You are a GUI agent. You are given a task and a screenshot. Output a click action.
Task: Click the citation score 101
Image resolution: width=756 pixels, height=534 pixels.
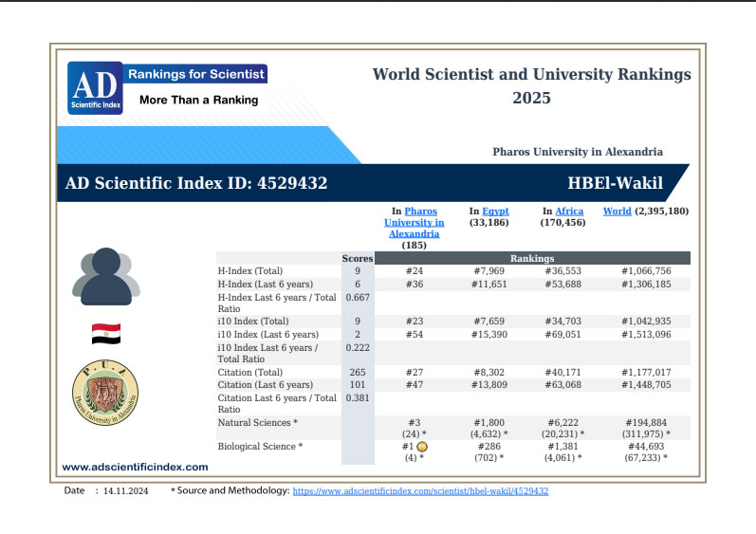pos(358,384)
